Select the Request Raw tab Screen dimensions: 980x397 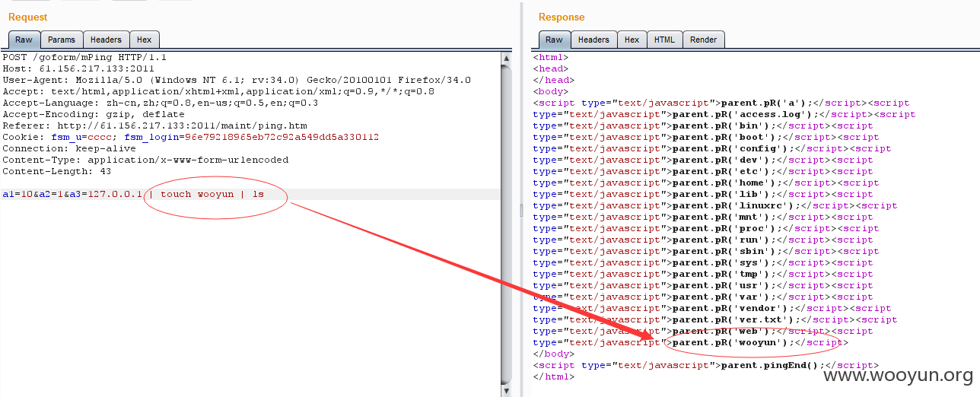click(24, 40)
